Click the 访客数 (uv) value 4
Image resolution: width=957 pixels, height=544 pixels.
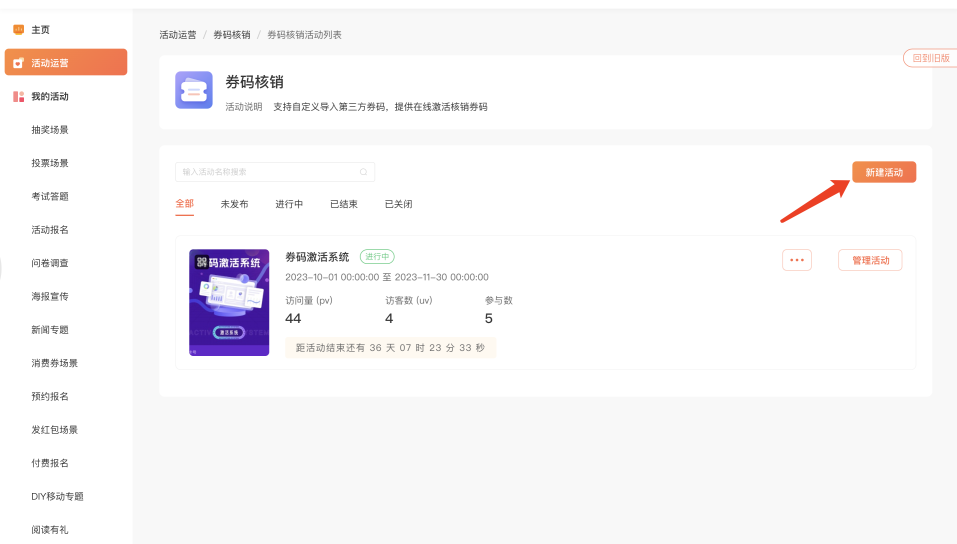click(x=389, y=318)
